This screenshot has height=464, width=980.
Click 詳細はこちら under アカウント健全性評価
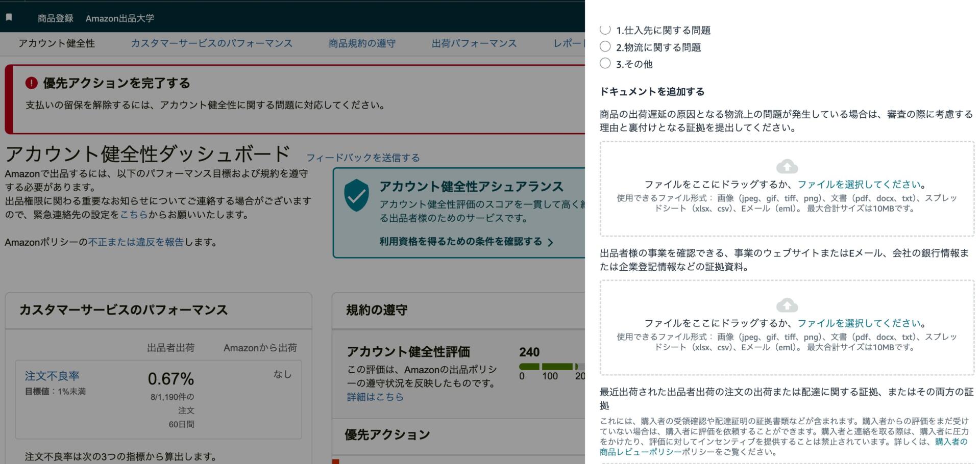(375, 397)
